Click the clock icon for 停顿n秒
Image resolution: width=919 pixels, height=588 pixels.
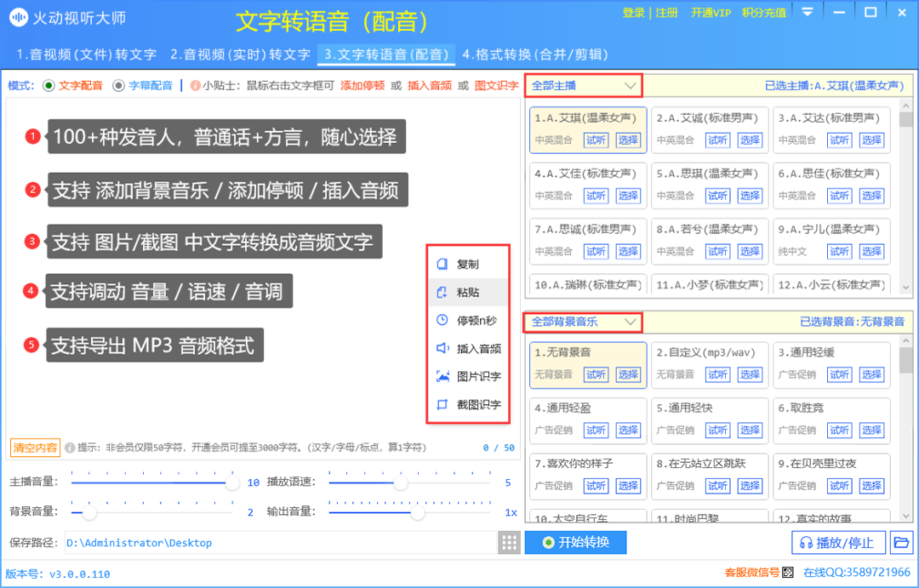click(x=442, y=320)
